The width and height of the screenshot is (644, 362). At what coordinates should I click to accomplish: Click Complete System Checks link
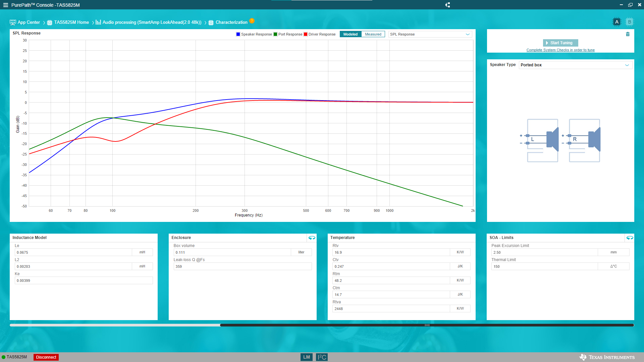[x=560, y=50]
